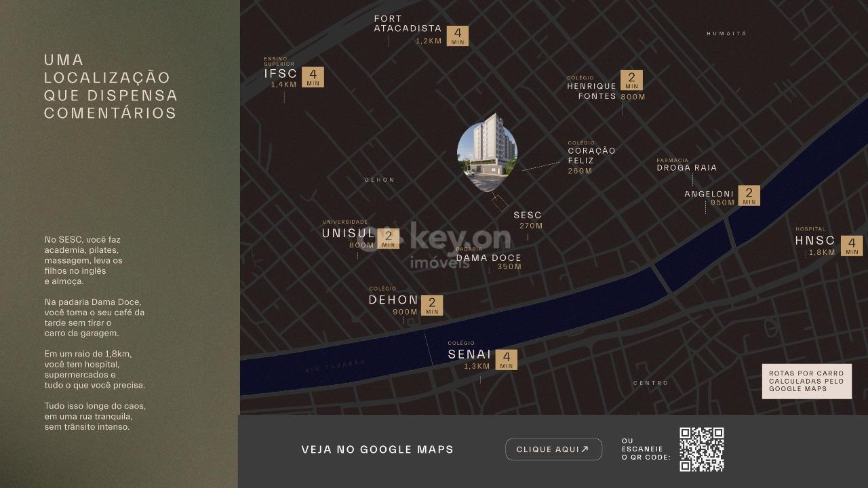Click the 2 min badge beside Henrique Fontes
The height and width of the screenshot is (488, 868).
tap(631, 80)
